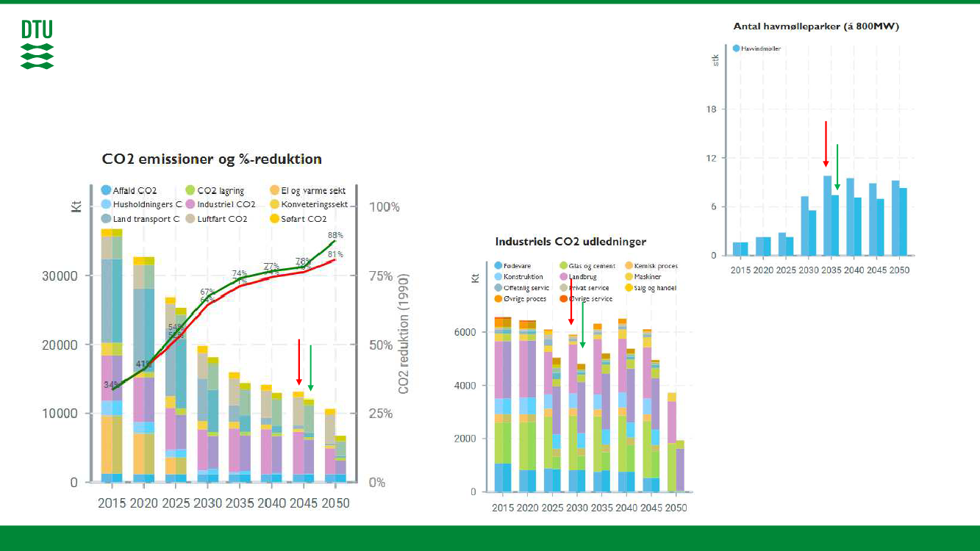Viewport: 980px width, 551px height.
Task: Toggle the Affald CO2 legend entry
Action: tap(129, 190)
